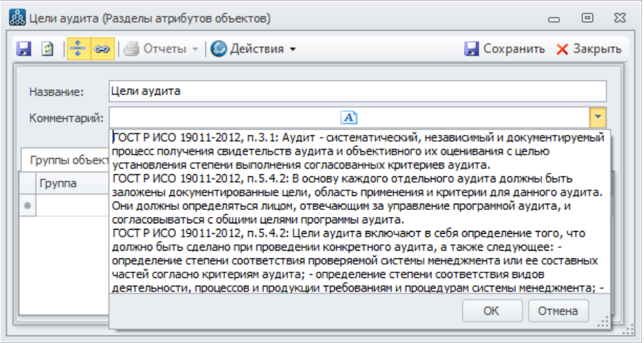Collapse the Комментарий dropdown with yellow arrow
The image size is (644, 343).
[598, 117]
